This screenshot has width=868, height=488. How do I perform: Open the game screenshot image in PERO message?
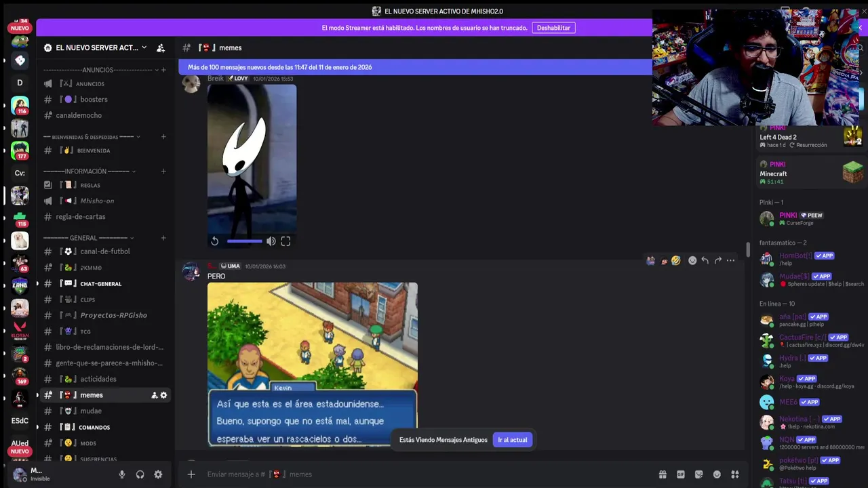pyautogui.click(x=313, y=364)
